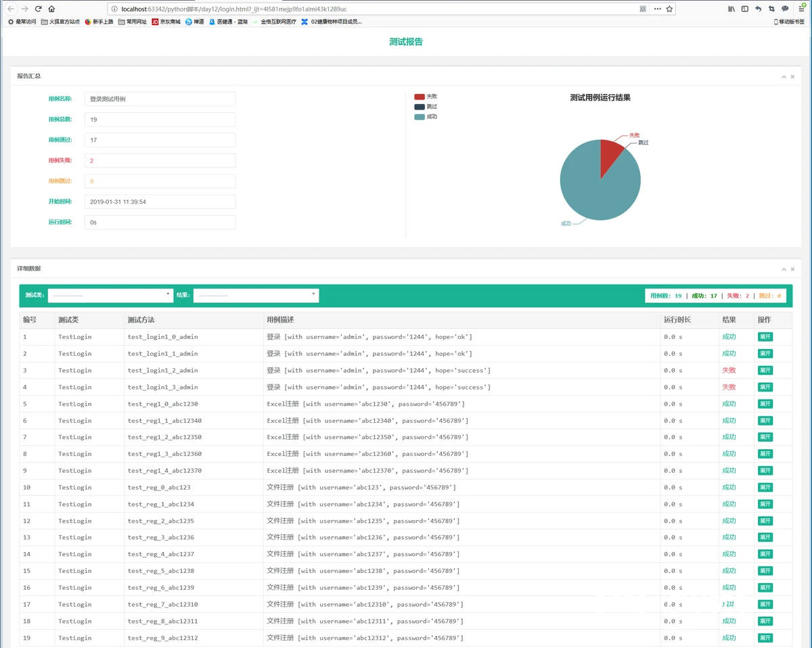Bookmark this page with the star icon
The height and width of the screenshot is (648, 812).
[x=669, y=9]
